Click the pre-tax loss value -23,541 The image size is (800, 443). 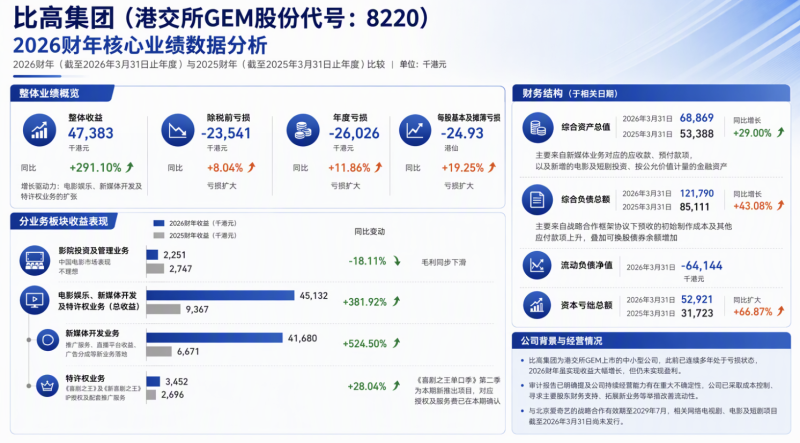pos(226,133)
